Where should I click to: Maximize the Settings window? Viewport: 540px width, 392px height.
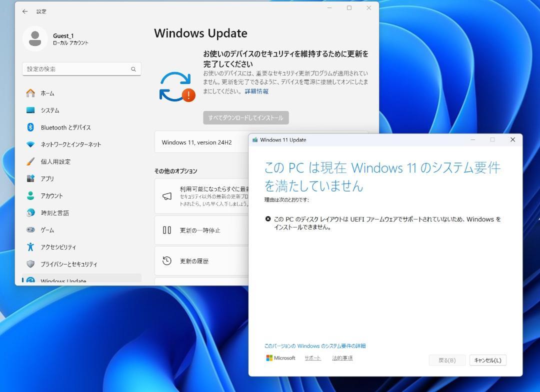[x=349, y=7]
